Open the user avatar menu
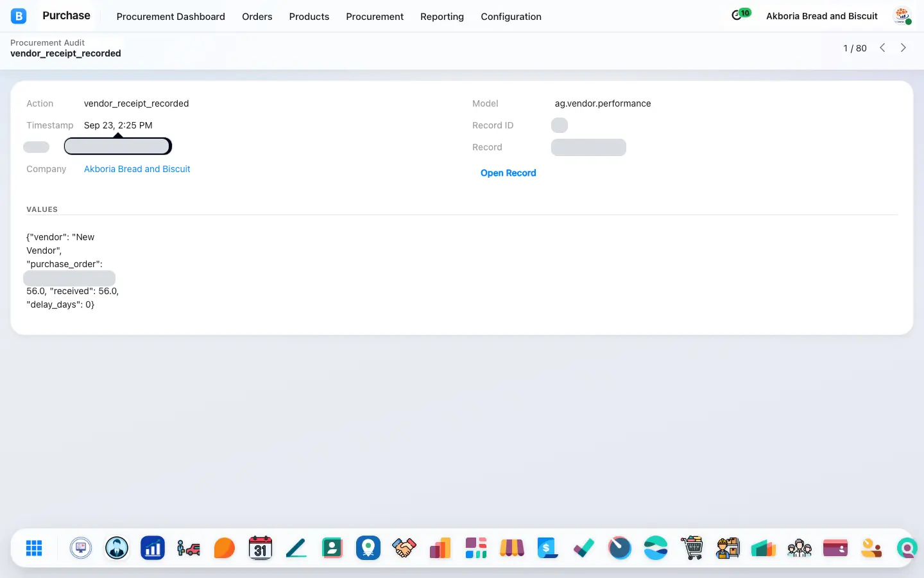 903,16
